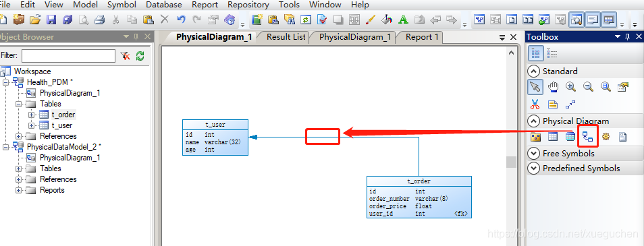
Task: Select the Procedure gear tool in Toolbox
Action: coord(606,137)
